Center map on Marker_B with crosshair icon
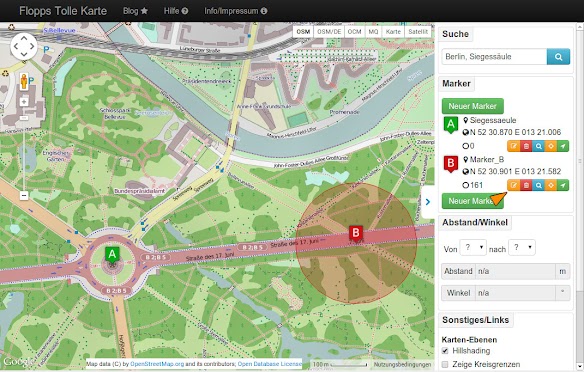The width and height of the screenshot is (584, 372). point(550,185)
